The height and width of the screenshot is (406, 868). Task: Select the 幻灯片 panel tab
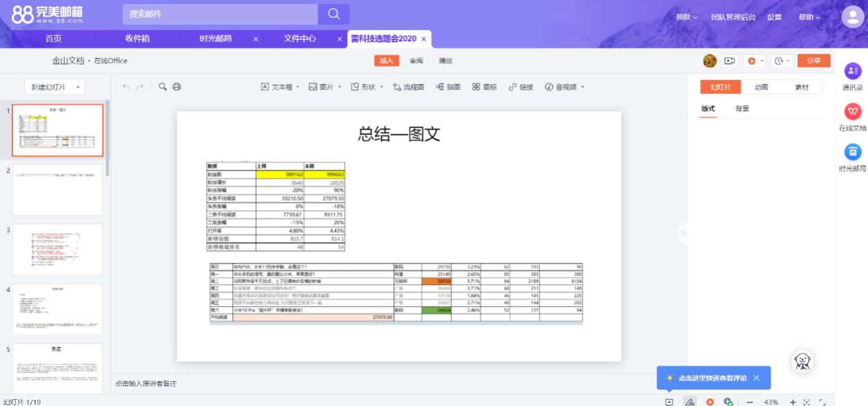(720, 87)
